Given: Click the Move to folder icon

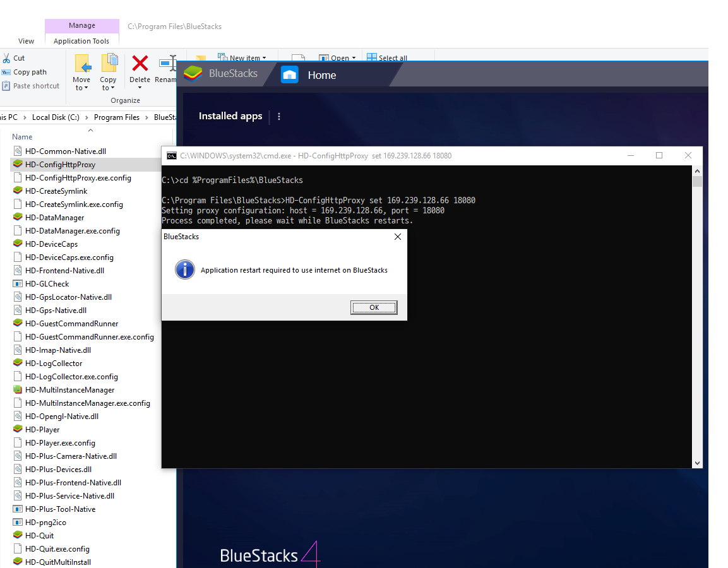Looking at the screenshot, I should tap(81, 64).
